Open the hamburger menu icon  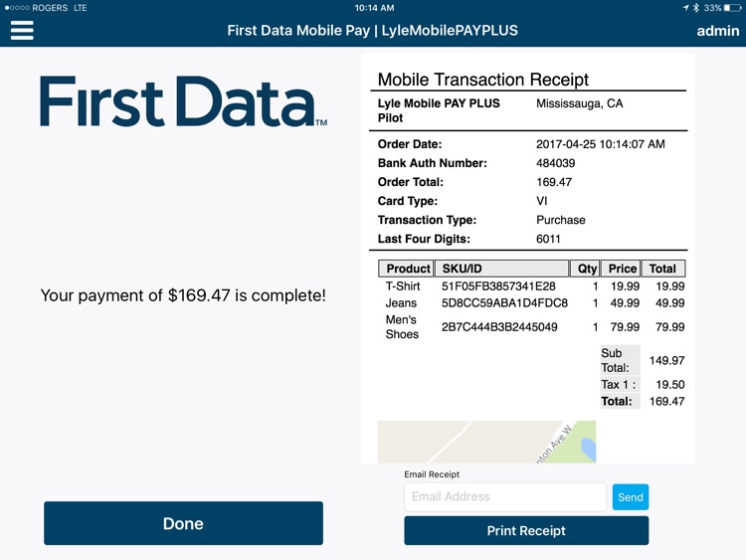(22, 31)
